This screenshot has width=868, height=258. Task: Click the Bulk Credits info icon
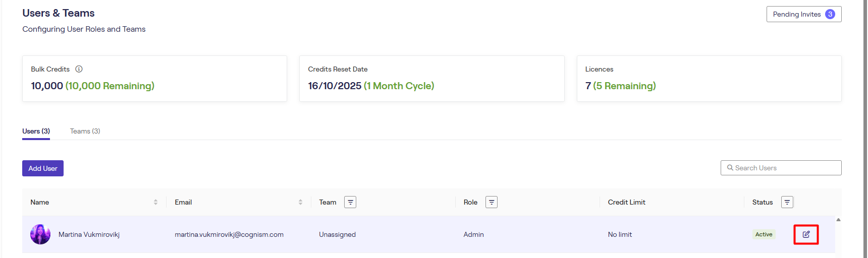coord(79,69)
